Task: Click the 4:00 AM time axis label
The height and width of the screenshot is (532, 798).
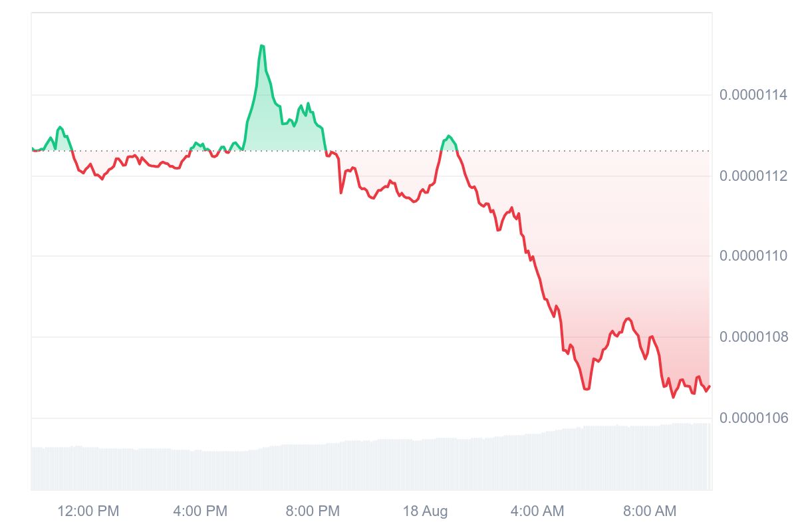Action: [537, 511]
